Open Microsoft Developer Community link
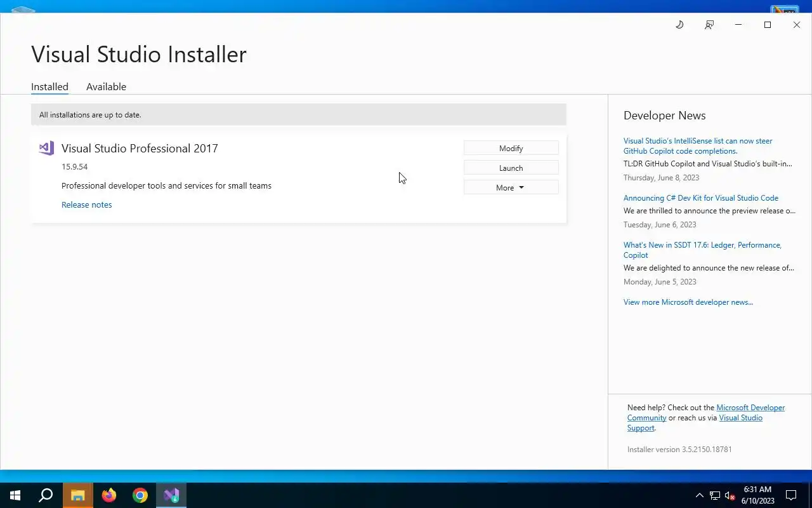 click(x=706, y=413)
